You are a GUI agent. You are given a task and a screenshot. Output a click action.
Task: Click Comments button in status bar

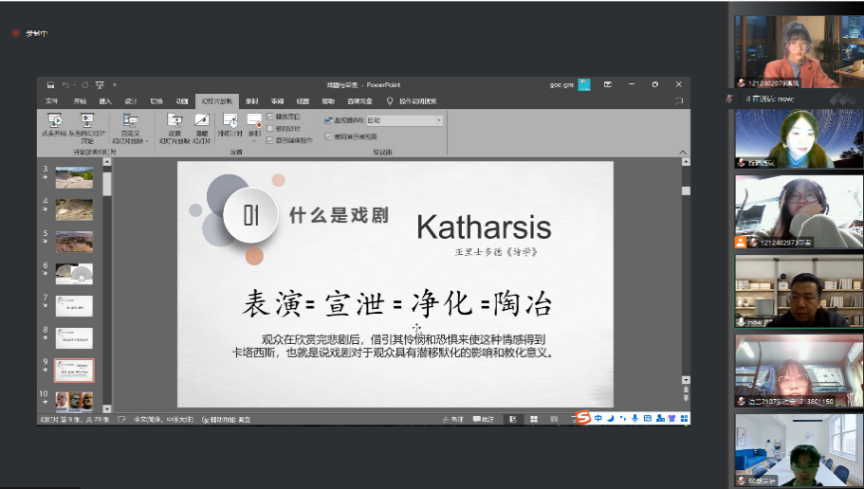click(x=485, y=419)
